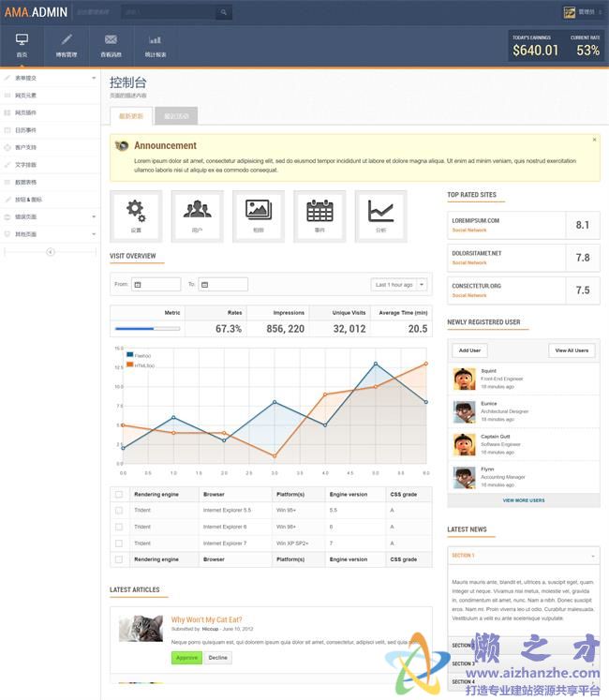The image size is (609, 700).
Task: Open the users group icon tile
Action: (x=197, y=216)
